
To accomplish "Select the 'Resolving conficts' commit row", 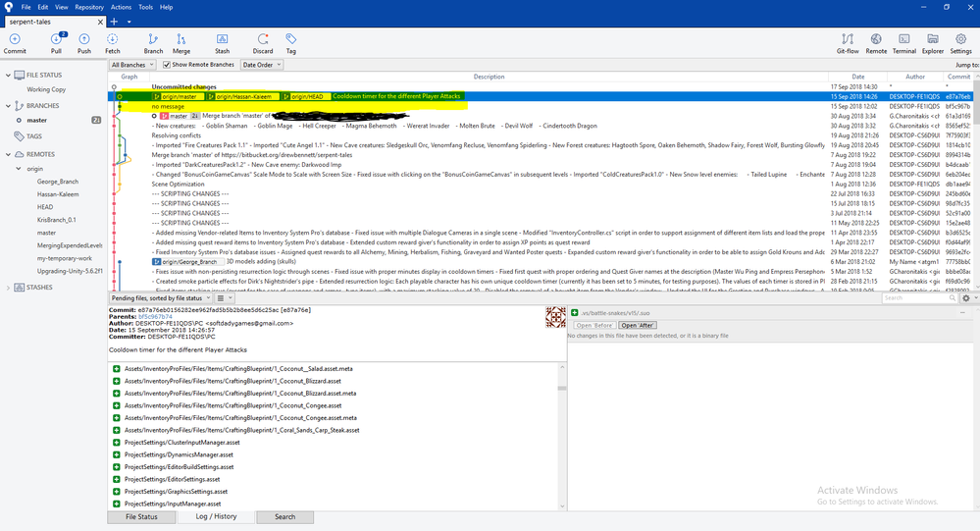I will pos(541,135).
